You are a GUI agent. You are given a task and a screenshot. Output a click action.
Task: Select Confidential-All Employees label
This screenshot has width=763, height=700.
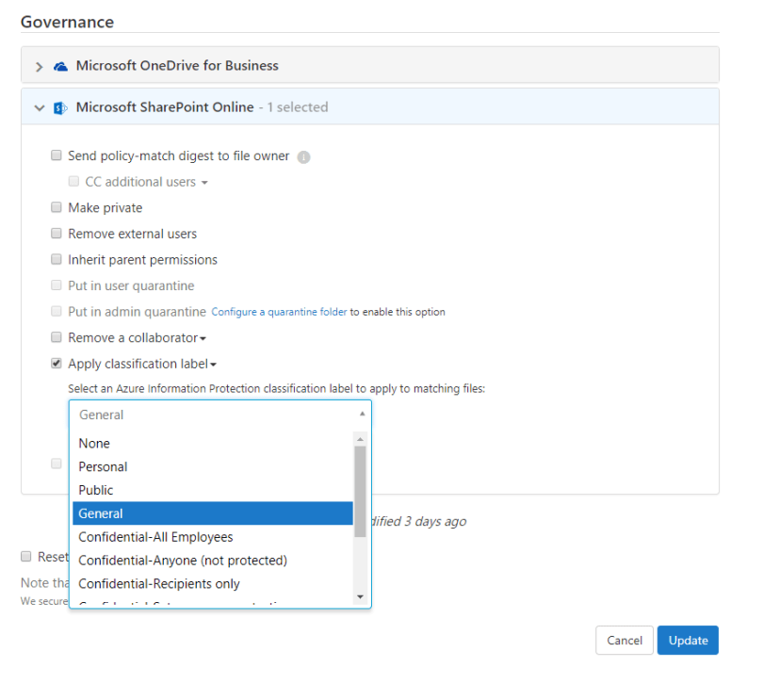click(x=155, y=537)
